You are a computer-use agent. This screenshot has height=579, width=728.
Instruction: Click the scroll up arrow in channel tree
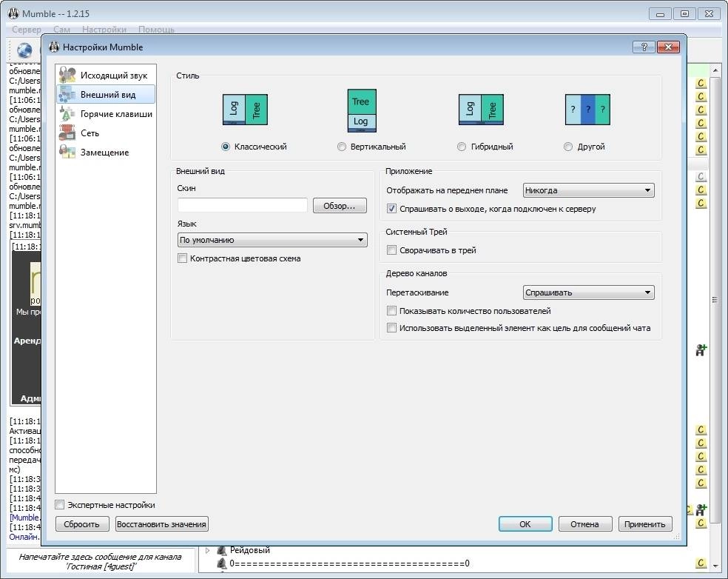[715, 70]
